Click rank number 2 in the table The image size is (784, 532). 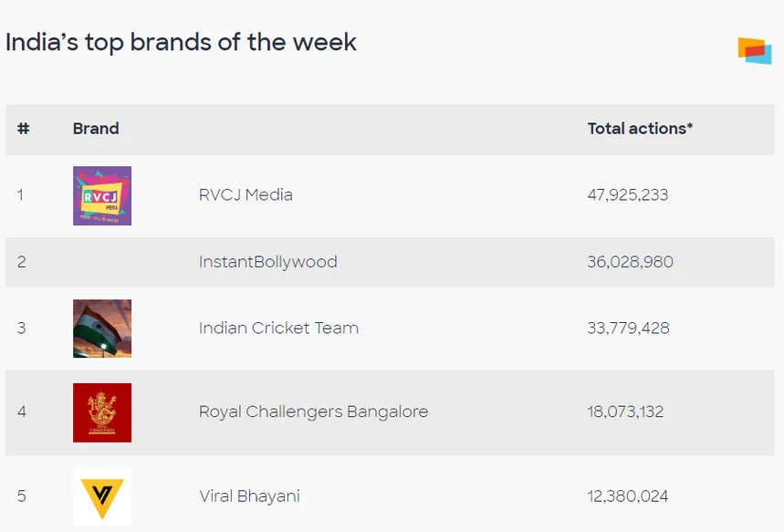22,262
